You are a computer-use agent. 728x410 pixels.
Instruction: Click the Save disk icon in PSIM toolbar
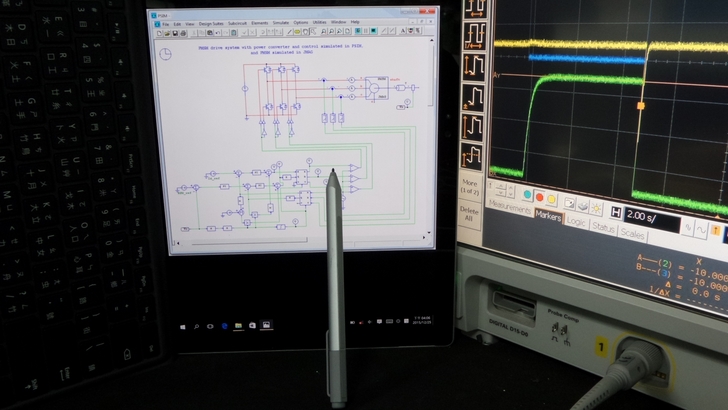pos(175,33)
